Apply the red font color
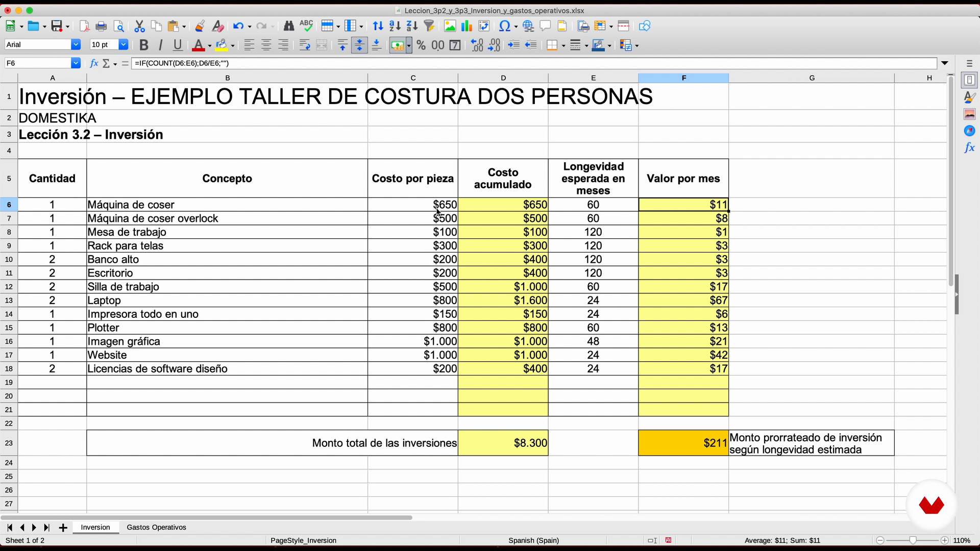This screenshot has width=980, height=551. point(199,45)
